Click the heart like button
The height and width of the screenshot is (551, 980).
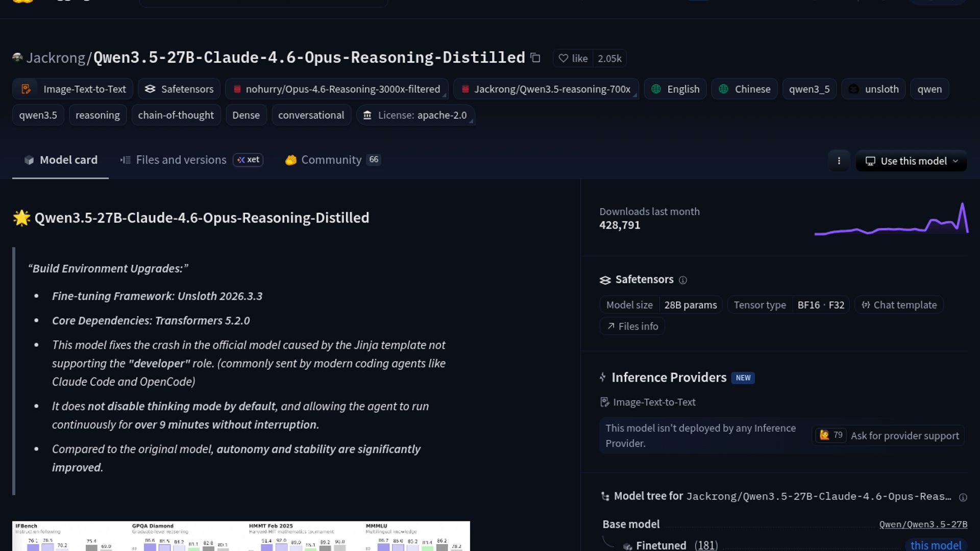pos(573,58)
